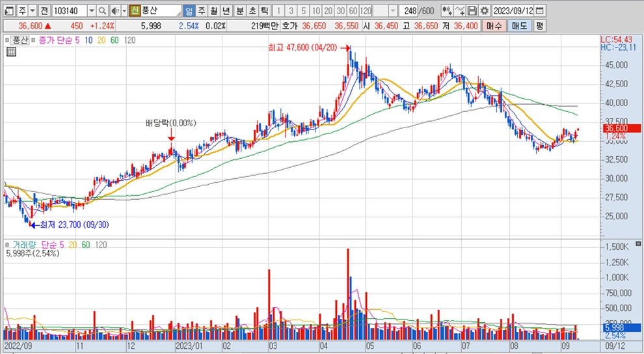The width and height of the screenshot is (644, 354).
Task: Click the candle count field showing 248
Action: pos(410,11)
